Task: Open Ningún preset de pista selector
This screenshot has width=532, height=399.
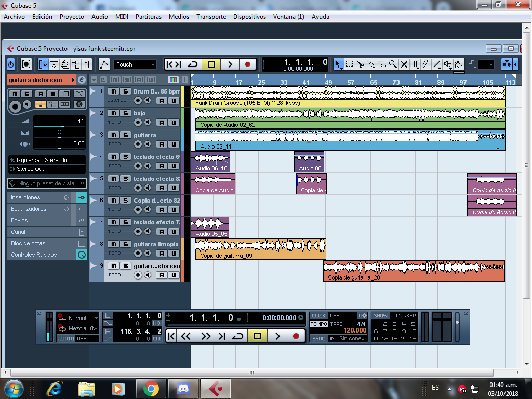Action: click(47, 183)
